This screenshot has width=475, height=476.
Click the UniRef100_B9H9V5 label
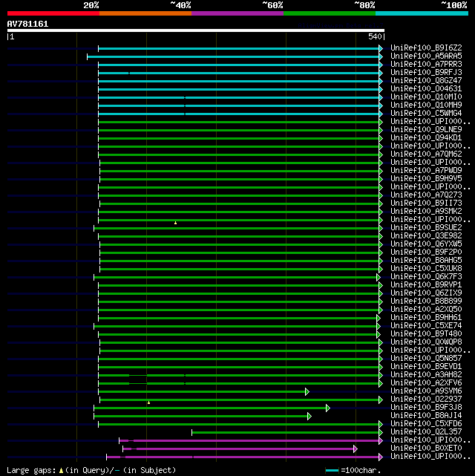pyautogui.click(x=426, y=178)
